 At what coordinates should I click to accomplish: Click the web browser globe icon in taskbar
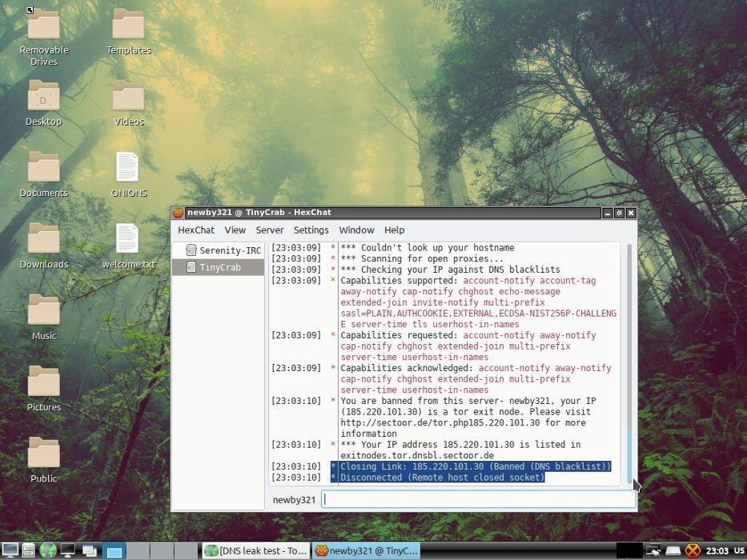tap(48, 550)
